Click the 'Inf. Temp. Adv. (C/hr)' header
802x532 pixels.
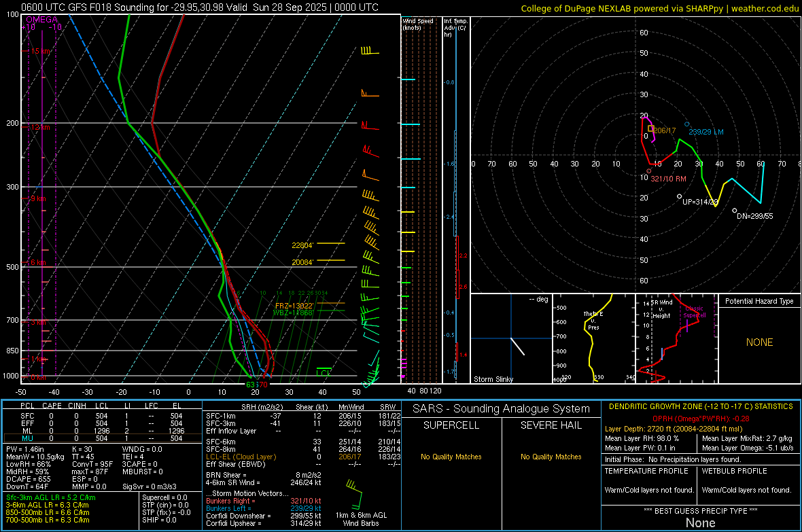tap(455, 28)
